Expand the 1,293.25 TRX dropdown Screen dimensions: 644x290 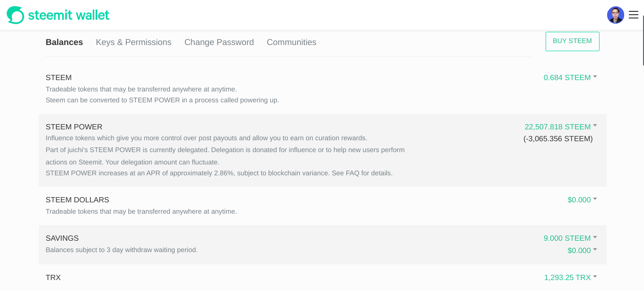tap(570, 278)
